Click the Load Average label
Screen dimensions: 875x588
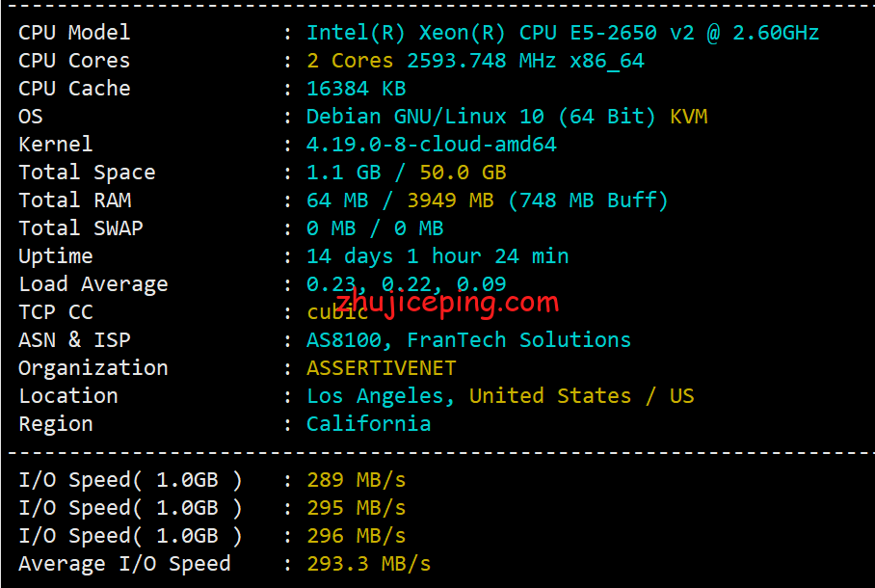tap(93, 284)
